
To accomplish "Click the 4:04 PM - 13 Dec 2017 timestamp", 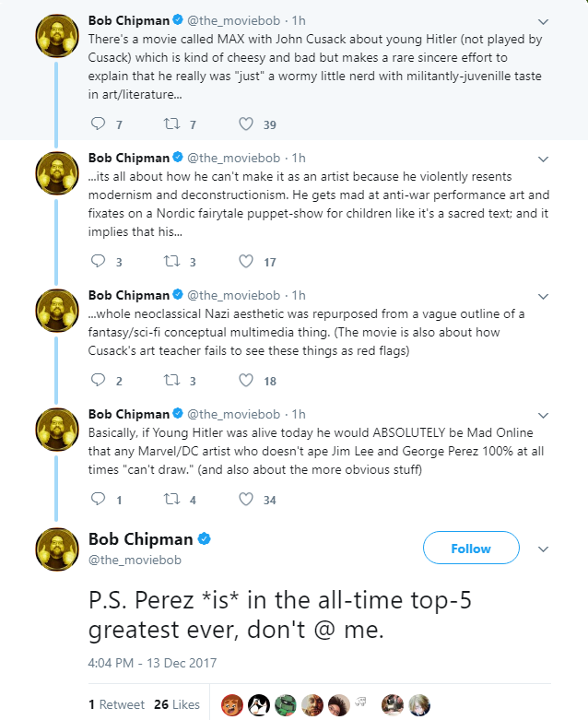I will [x=152, y=662].
